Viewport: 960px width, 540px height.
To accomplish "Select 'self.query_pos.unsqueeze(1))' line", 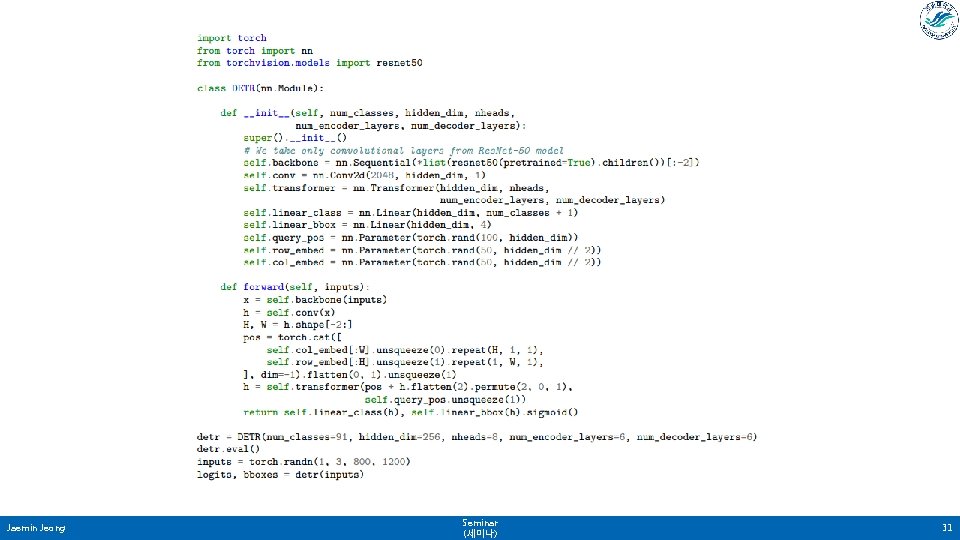I will [x=445, y=400].
